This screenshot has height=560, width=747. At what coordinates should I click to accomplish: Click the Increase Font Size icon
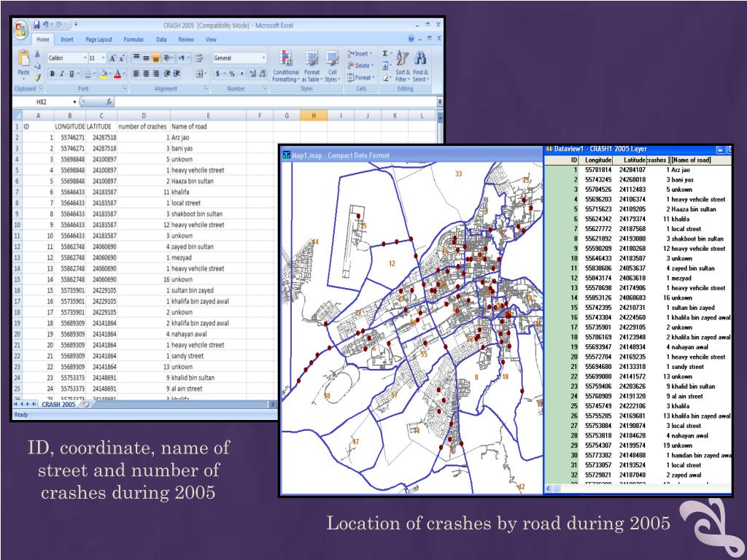point(112,58)
